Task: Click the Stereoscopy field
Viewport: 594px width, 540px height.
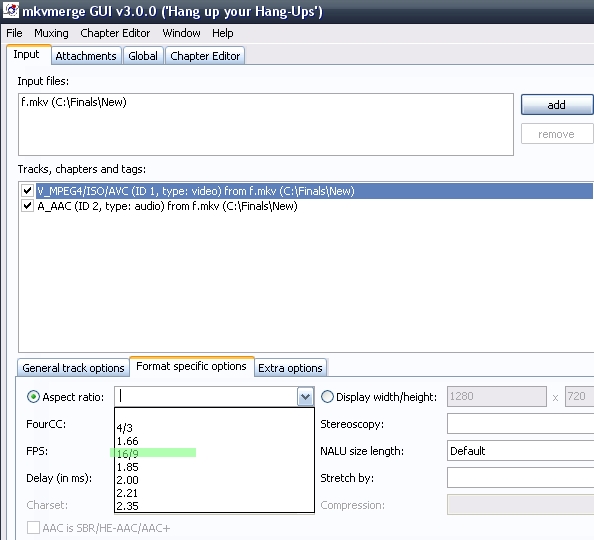Action: [x=520, y=424]
